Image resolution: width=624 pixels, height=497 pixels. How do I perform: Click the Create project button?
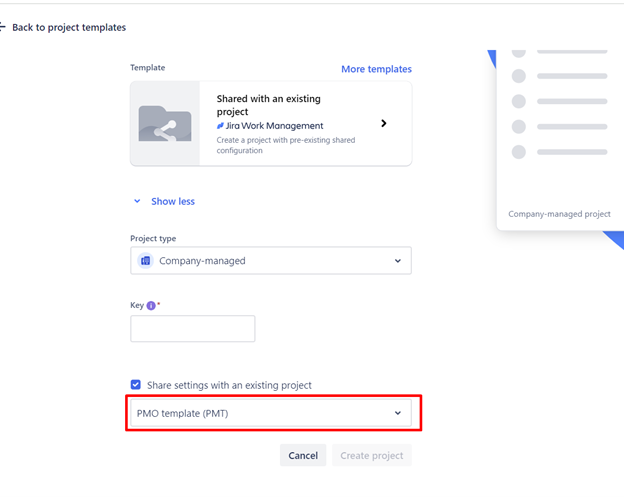tap(372, 455)
